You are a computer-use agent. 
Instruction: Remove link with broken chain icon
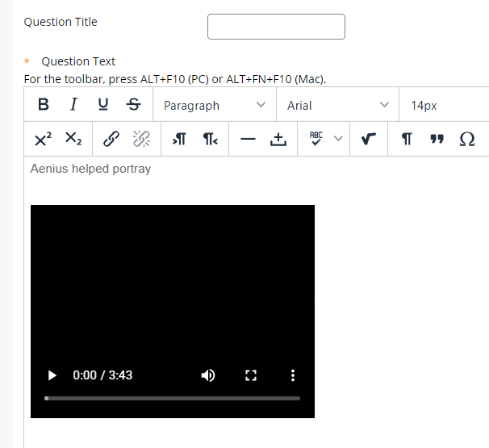coord(141,139)
